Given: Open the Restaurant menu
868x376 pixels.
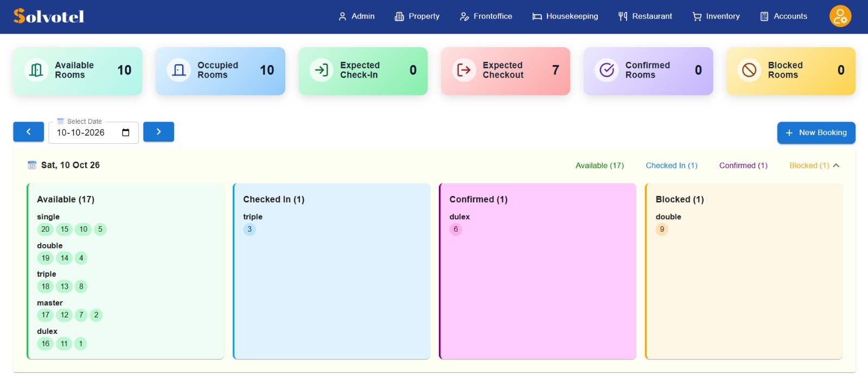Looking at the screenshot, I should pos(645,16).
